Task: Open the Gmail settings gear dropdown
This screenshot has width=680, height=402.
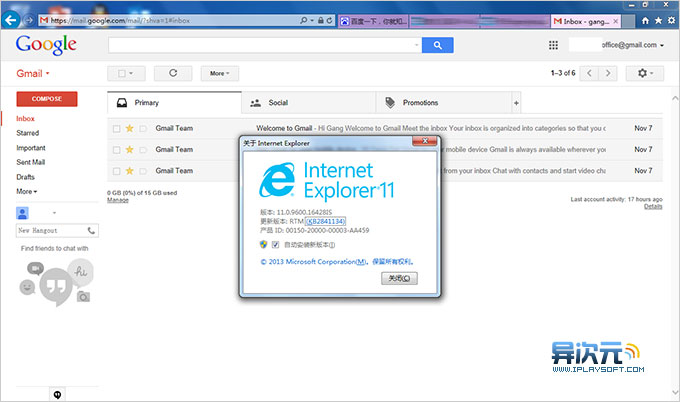Action: pos(645,73)
